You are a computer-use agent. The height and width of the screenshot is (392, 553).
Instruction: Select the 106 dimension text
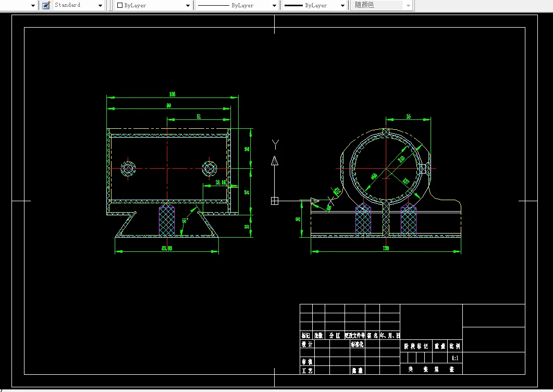pos(172,94)
